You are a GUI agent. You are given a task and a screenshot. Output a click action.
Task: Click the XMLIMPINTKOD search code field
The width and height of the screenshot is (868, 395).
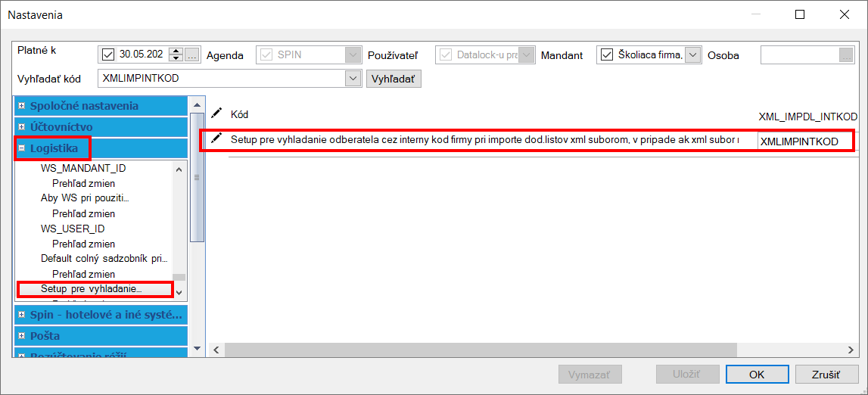[222, 79]
